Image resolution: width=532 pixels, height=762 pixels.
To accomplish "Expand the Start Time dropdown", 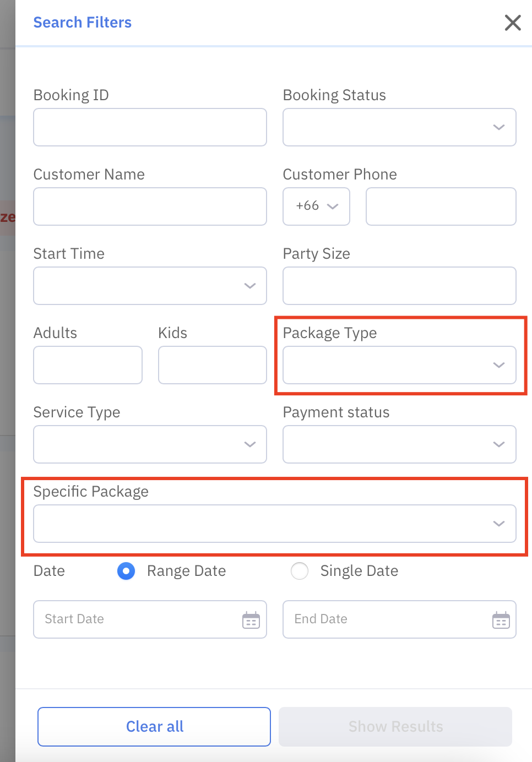I will point(150,286).
